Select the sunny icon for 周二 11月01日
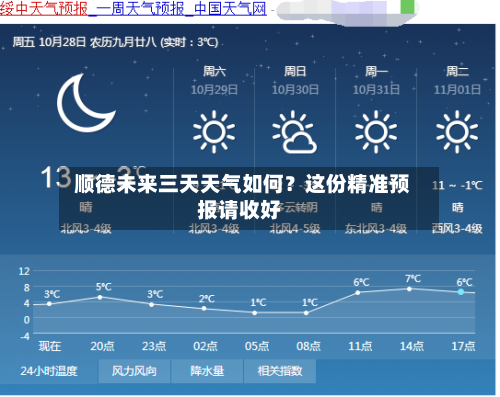Screen dimensions: 500x397 (x=457, y=132)
